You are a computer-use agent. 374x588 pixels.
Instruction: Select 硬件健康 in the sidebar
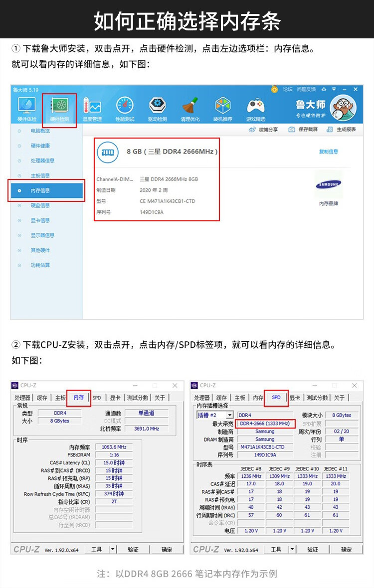click(40, 146)
